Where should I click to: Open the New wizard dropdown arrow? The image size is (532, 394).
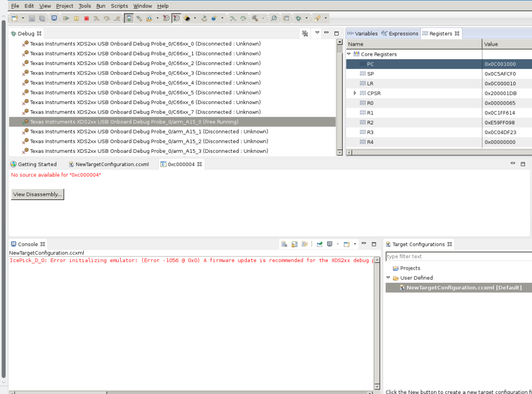pyautogui.click(x=23, y=18)
